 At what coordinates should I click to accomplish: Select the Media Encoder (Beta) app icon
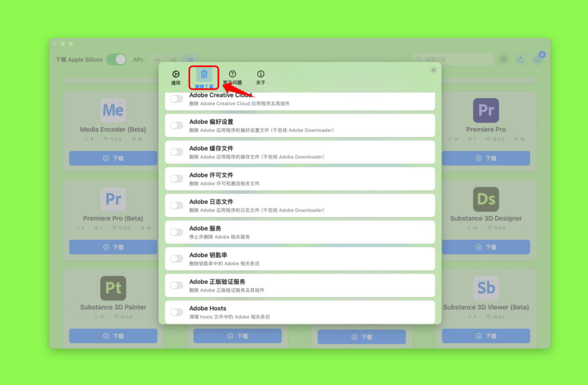113,110
